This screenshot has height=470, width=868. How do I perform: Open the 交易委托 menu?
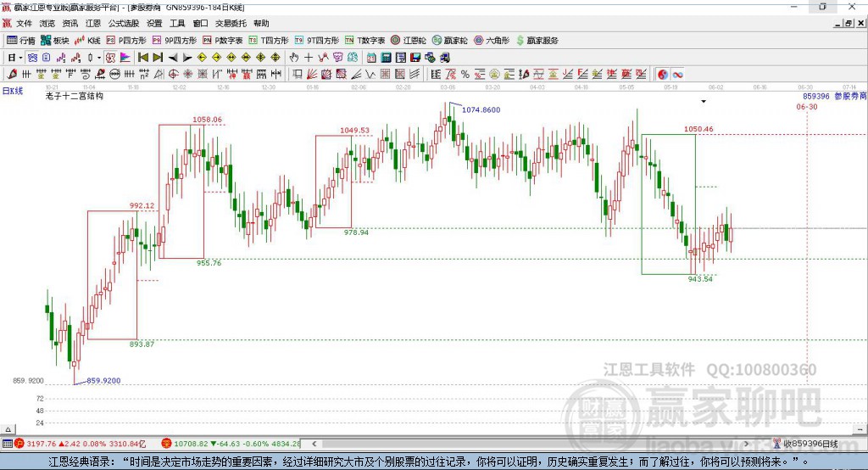231,23
